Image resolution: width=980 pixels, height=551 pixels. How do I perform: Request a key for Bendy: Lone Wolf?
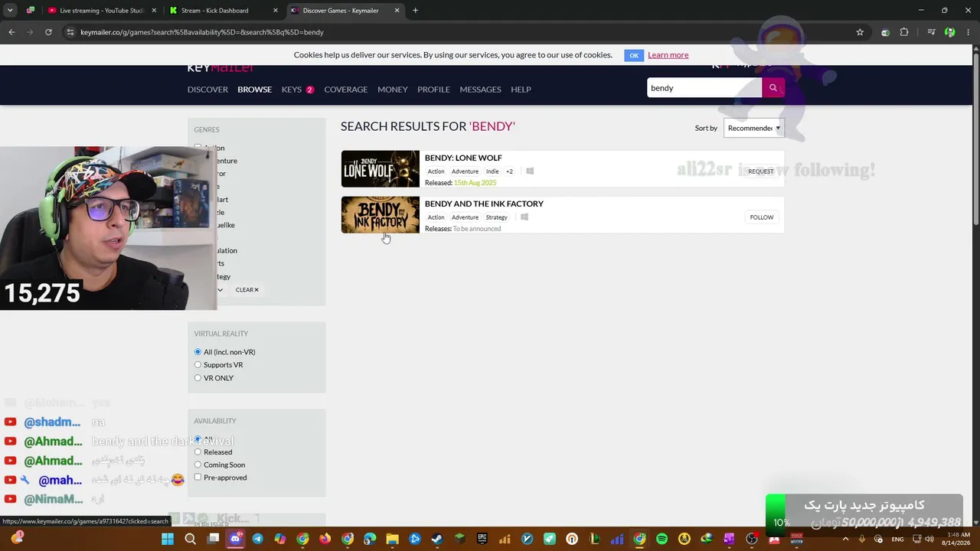pyautogui.click(x=761, y=171)
